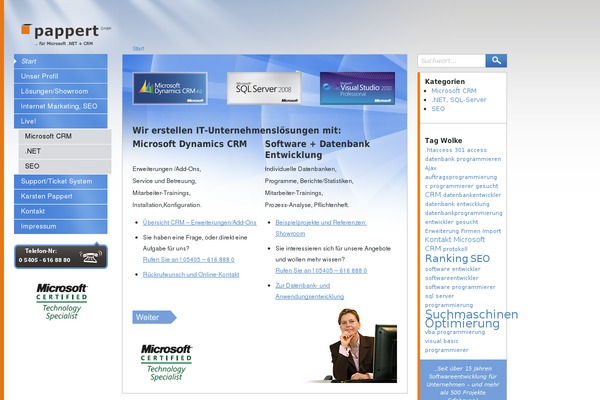This screenshot has height=400, width=600.
Task: Open the Visual Studio 2010 banner
Action: [357, 88]
